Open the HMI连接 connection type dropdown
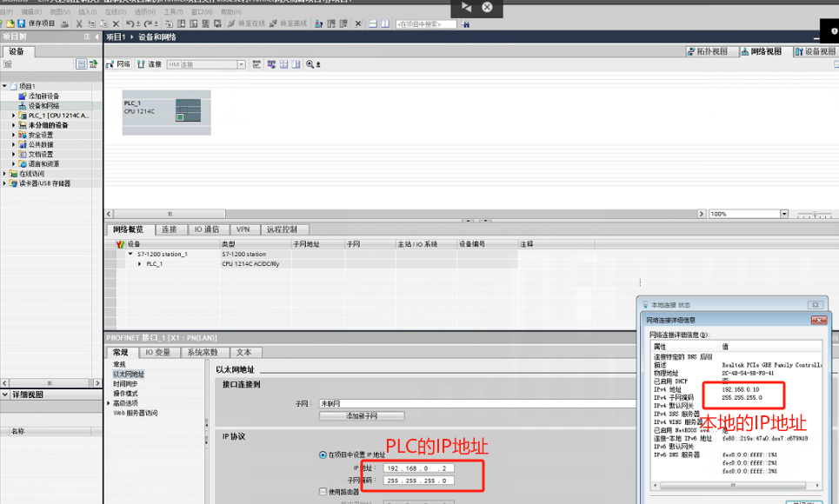Viewport: 839px width, 504px height. (242, 64)
